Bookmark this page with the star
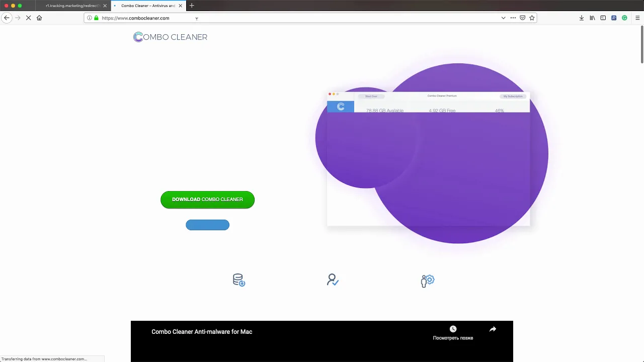 532,18
